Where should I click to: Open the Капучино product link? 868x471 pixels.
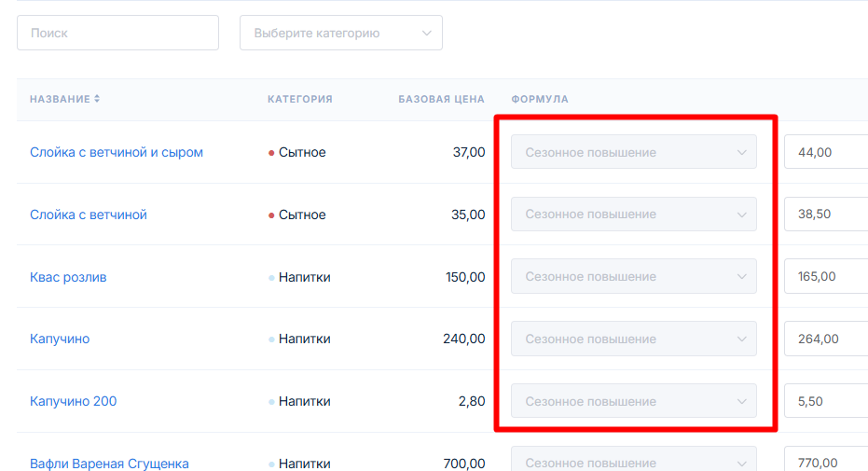[x=60, y=339]
